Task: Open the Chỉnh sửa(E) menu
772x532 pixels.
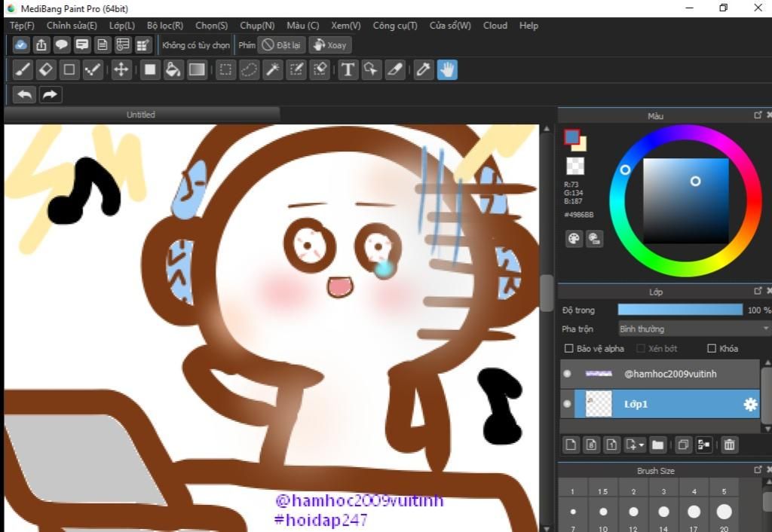Action: coord(72,26)
